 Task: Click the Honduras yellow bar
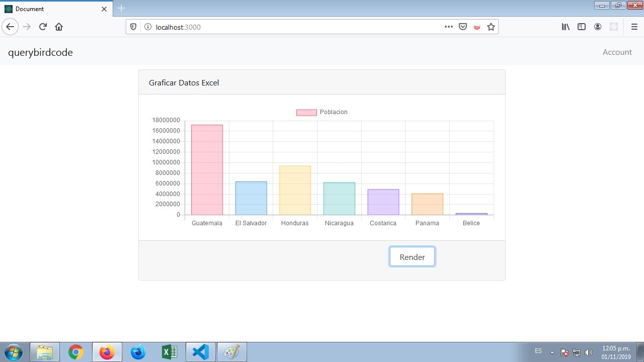295,191
